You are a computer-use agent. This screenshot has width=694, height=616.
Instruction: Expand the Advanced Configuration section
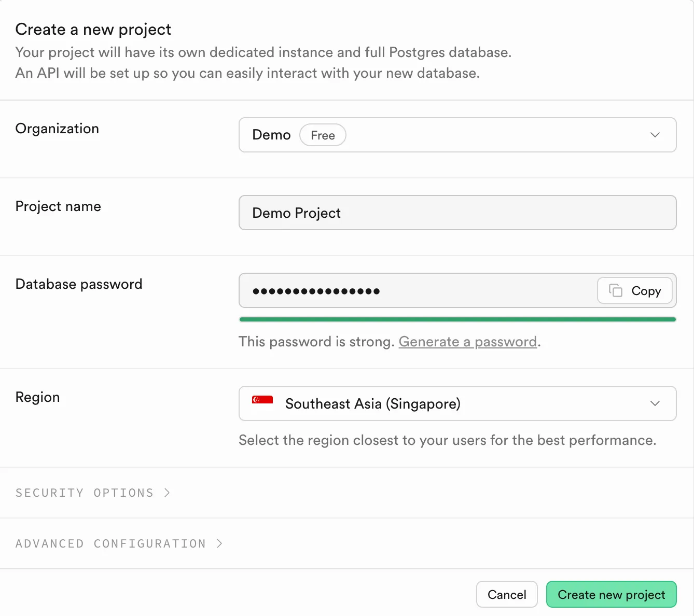point(111,543)
